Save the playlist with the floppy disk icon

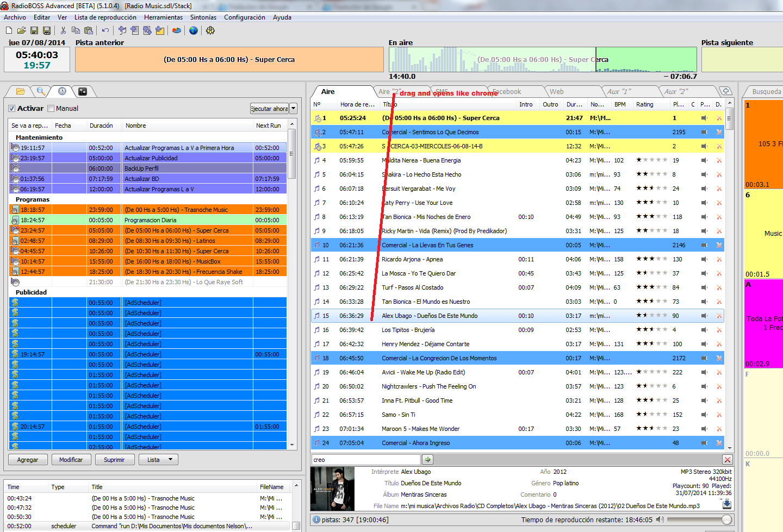click(34, 30)
